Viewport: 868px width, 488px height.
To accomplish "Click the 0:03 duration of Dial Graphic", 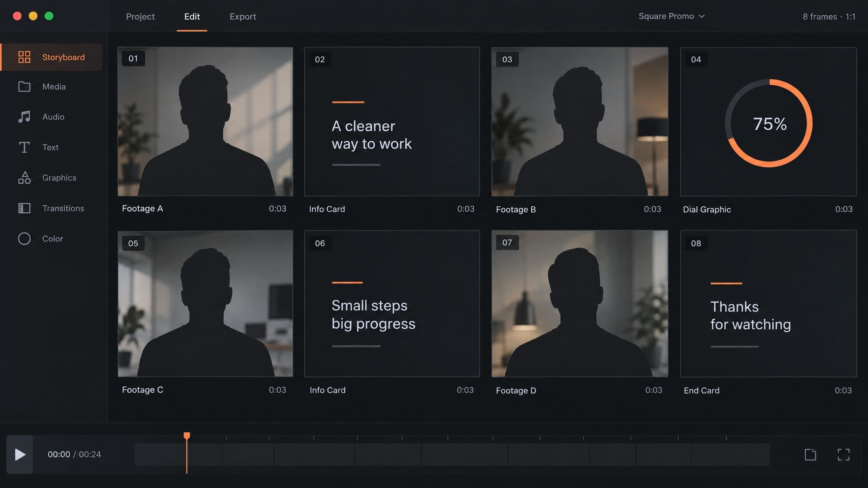I will [844, 209].
